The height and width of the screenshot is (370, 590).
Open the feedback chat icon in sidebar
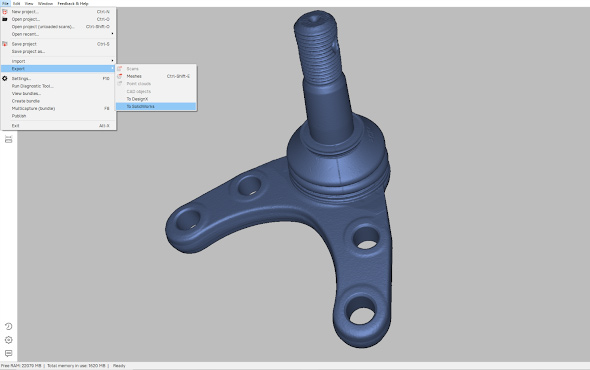tap(8, 353)
